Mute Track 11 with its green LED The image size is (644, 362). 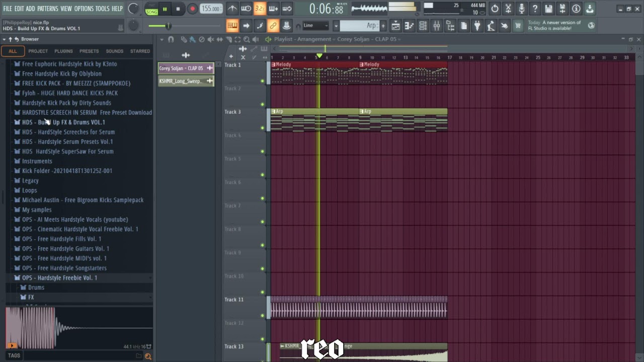point(262,316)
